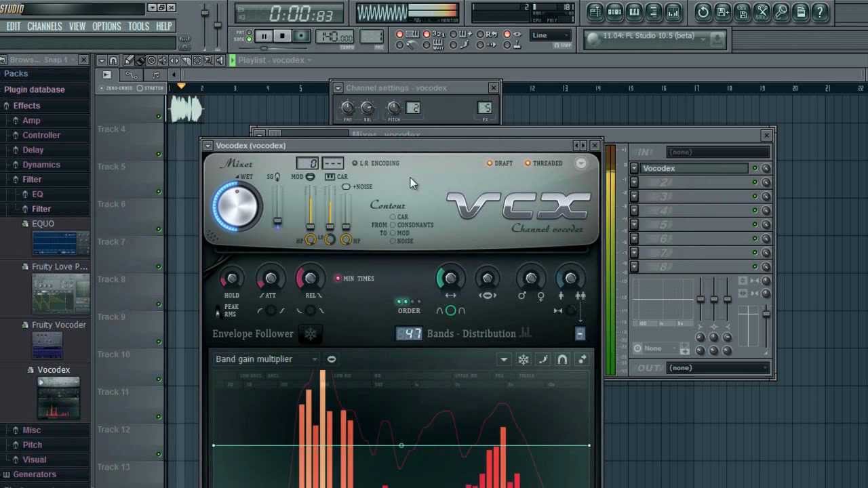Open the TOOLS menu
The width and height of the screenshot is (868, 488).
[x=138, y=26]
